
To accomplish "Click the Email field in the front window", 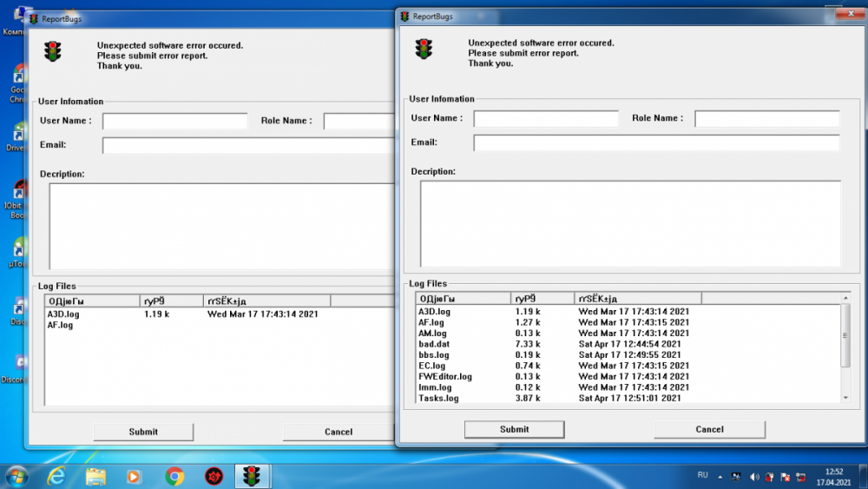I will [x=656, y=142].
